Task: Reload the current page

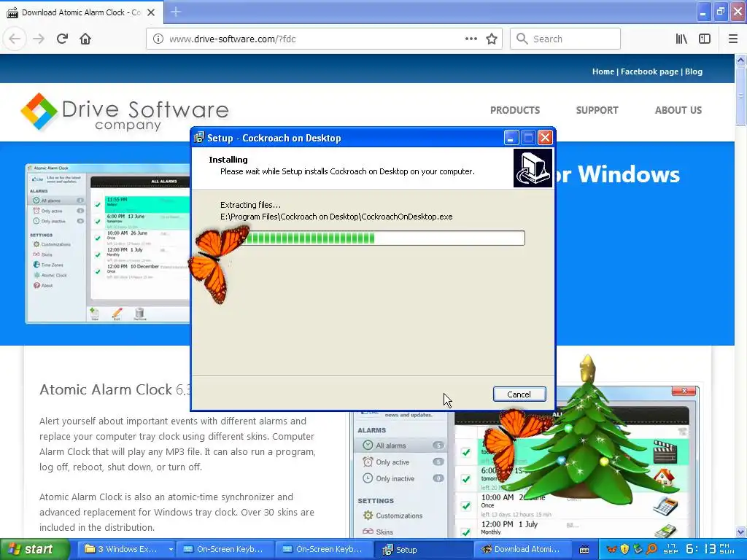Action: pyautogui.click(x=62, y=39)
